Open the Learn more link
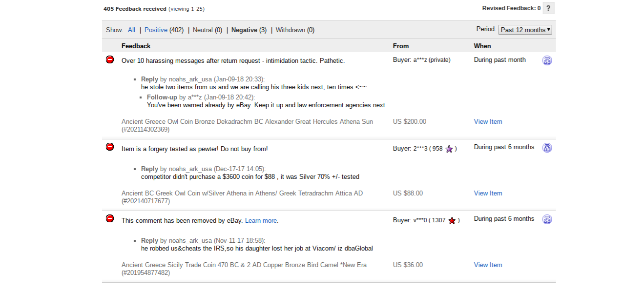Screen dimensions: 644x291 click(x=261, y=221)
